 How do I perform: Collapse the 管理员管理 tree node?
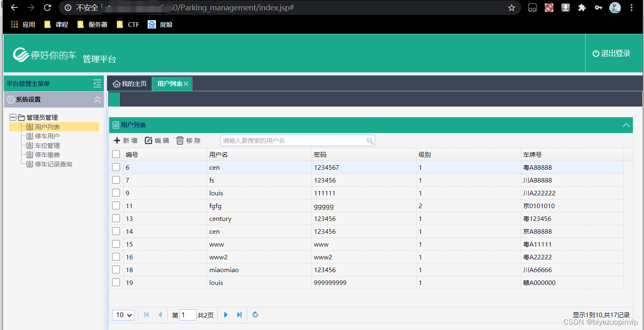coord(13,117)
